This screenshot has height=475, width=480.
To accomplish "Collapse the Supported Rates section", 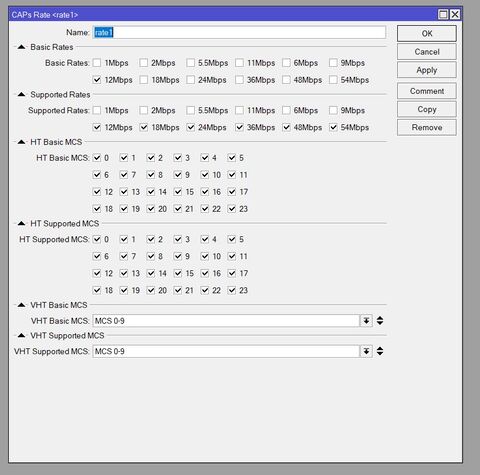I will (21, 95).
